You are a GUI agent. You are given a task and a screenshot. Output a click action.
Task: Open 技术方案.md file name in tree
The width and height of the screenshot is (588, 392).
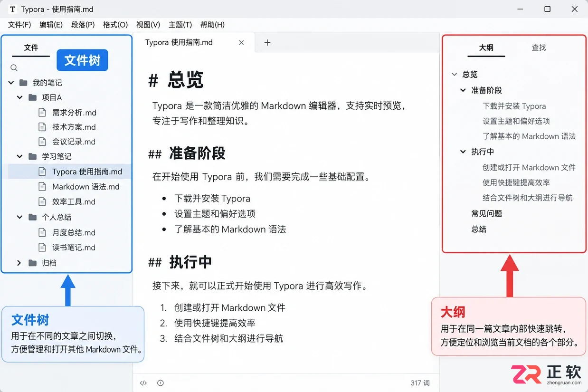coord(74,127)
